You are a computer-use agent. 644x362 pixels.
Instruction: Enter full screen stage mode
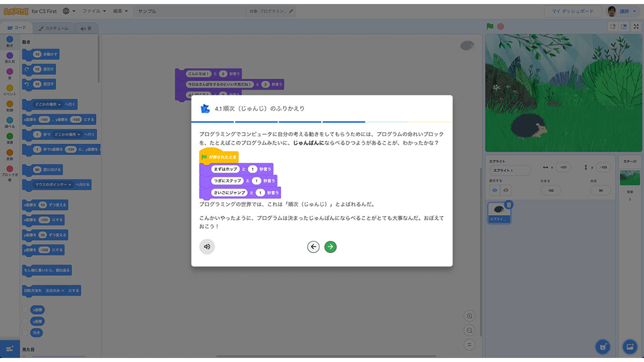click(636, 27)
